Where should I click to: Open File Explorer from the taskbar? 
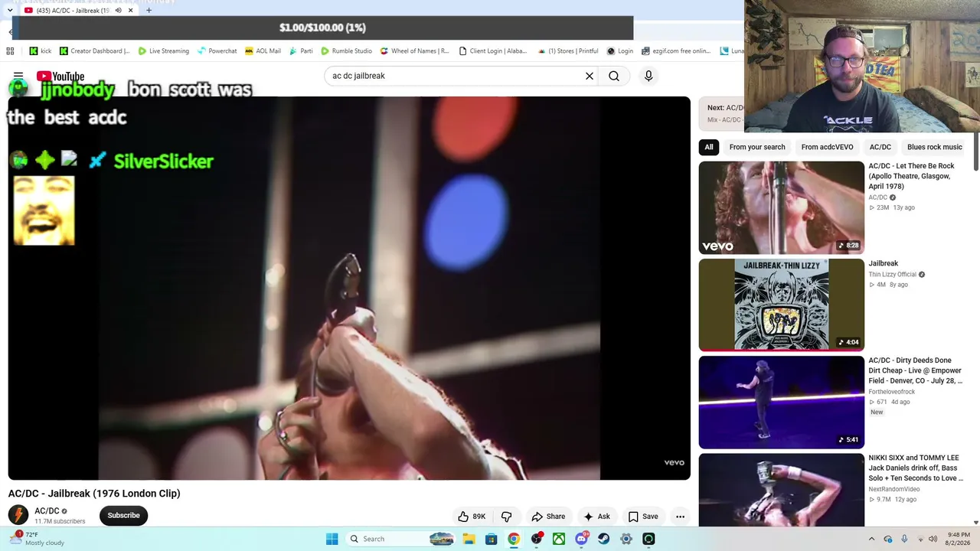click(x=469, y=539)
